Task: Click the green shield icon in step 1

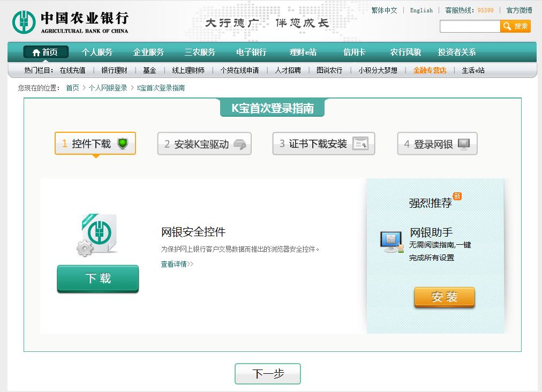Action: [x=123, y=144]
